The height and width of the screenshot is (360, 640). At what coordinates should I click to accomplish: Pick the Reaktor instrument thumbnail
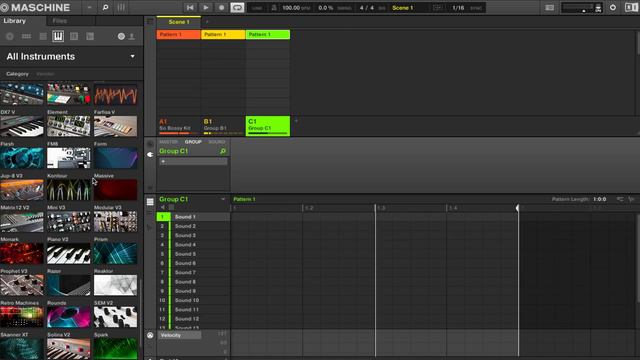click(116, 285)
